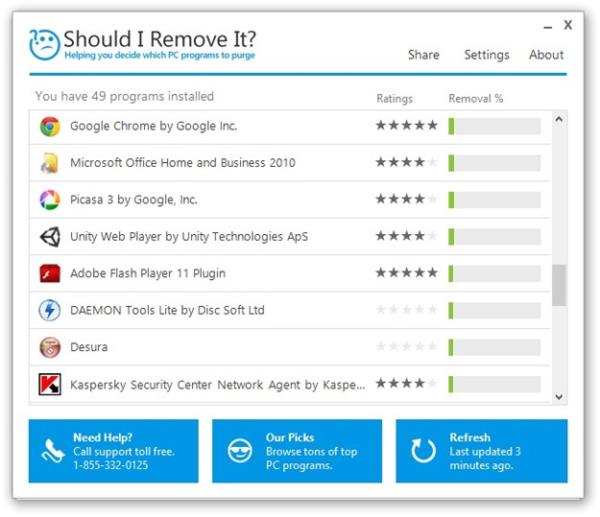This screenshot has height=517, width=600.
Task: Open Our Picks to browse top programs
Action: click(297, 451)
